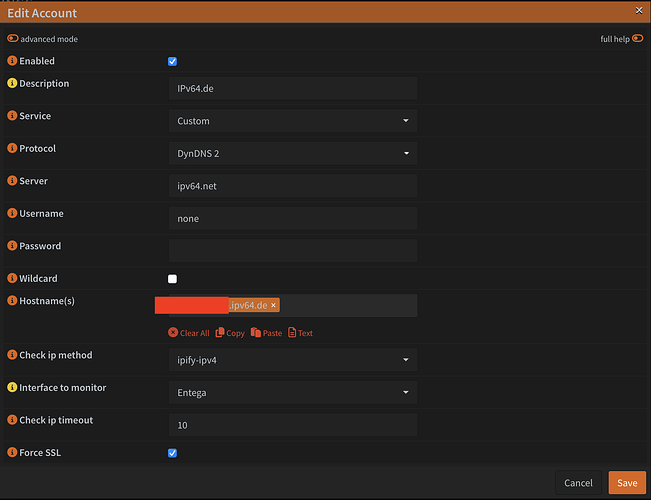651x500 pixels.
Task: Click the info icon next to Protocol
Action: click(12, 149)
